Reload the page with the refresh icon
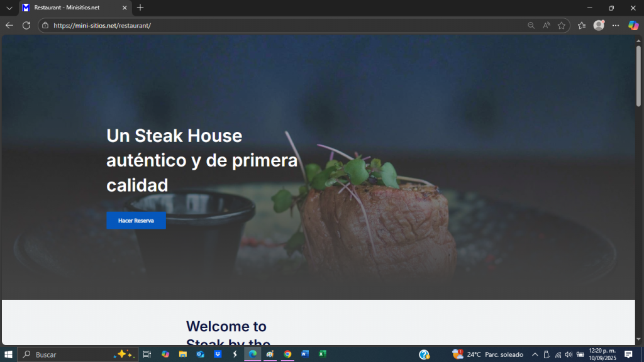The image size is (644, 362). (x=26, y=25)
